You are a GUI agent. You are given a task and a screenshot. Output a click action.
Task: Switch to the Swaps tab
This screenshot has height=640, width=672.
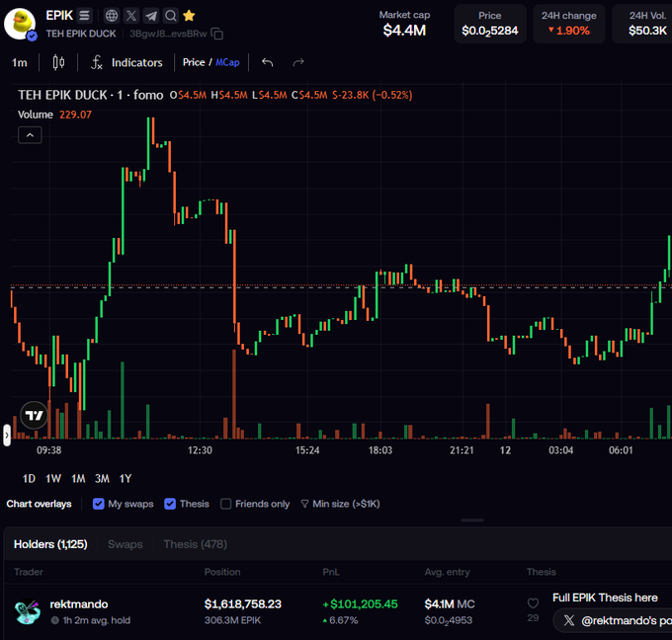[126, 544]
